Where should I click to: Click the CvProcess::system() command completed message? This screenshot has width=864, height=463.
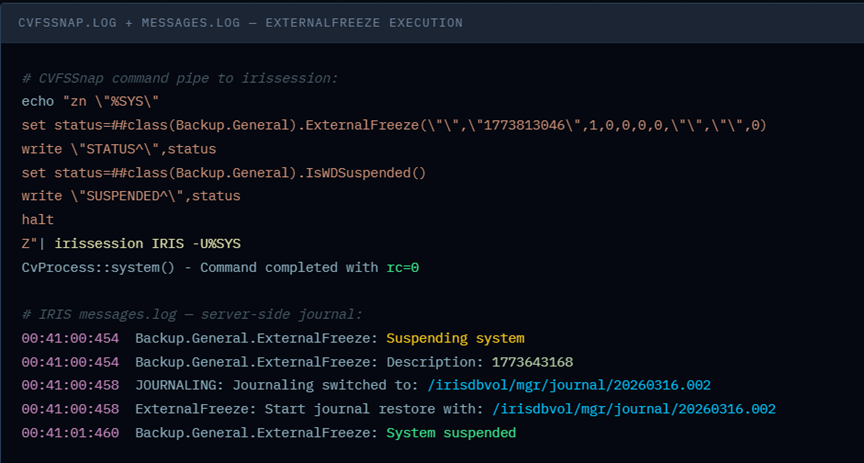200,267
